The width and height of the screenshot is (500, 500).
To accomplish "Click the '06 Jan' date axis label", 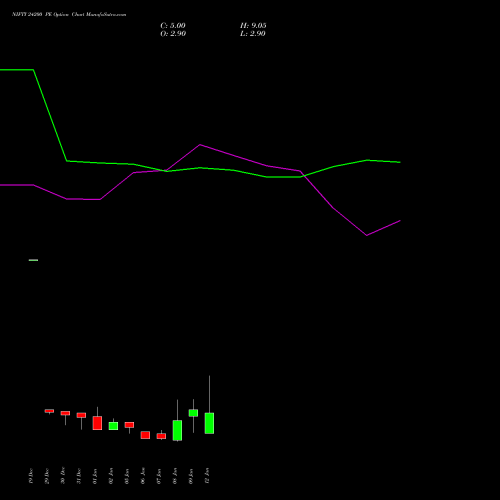I will [143, 476].
